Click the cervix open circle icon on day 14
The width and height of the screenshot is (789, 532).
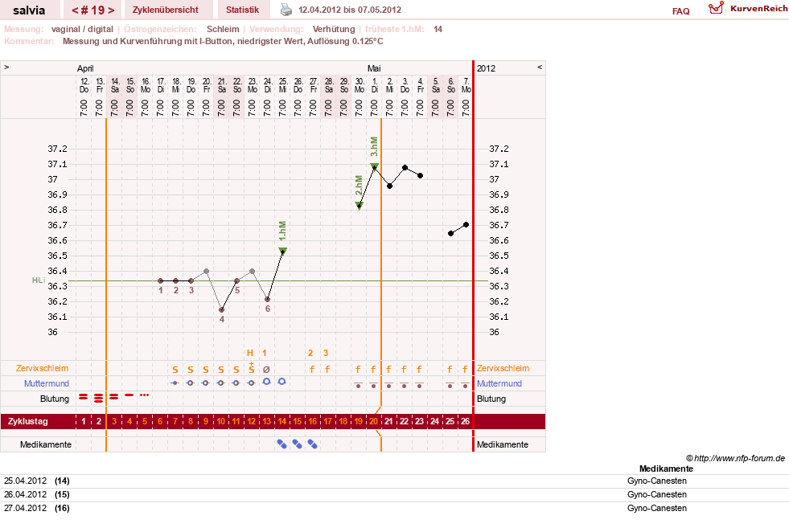(281, 382)
